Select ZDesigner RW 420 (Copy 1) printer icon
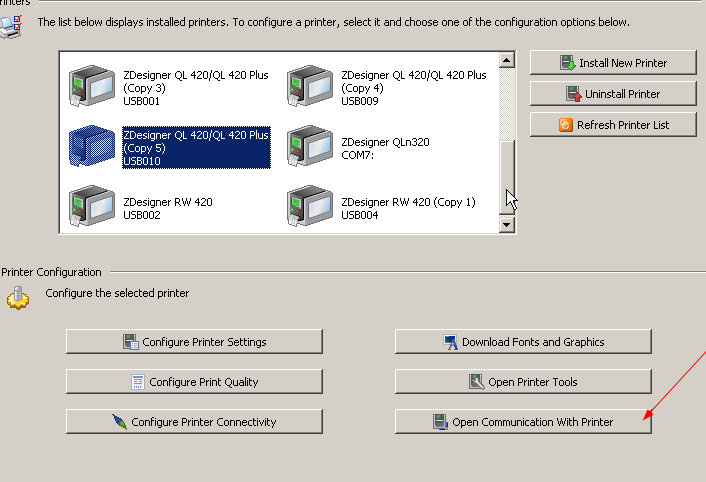This screenshot has height=482, width=706. [310, 207]
